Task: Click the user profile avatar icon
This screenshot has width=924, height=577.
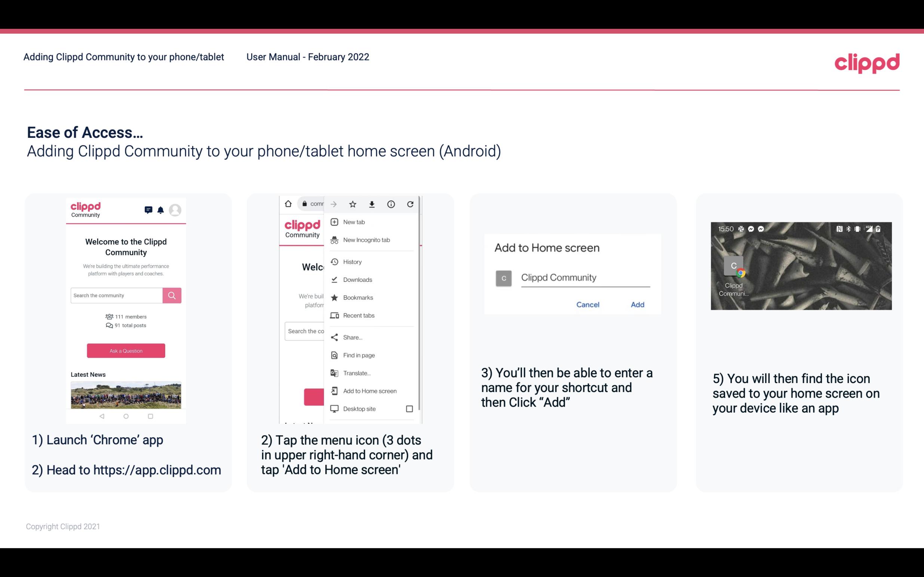Action: pos(174,210)
